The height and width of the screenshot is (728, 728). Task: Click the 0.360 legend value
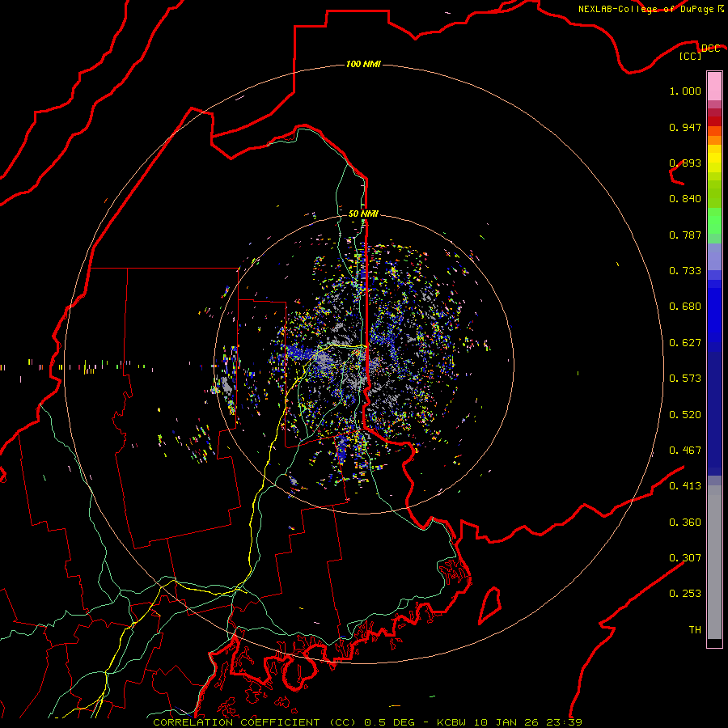pos(685,523)
